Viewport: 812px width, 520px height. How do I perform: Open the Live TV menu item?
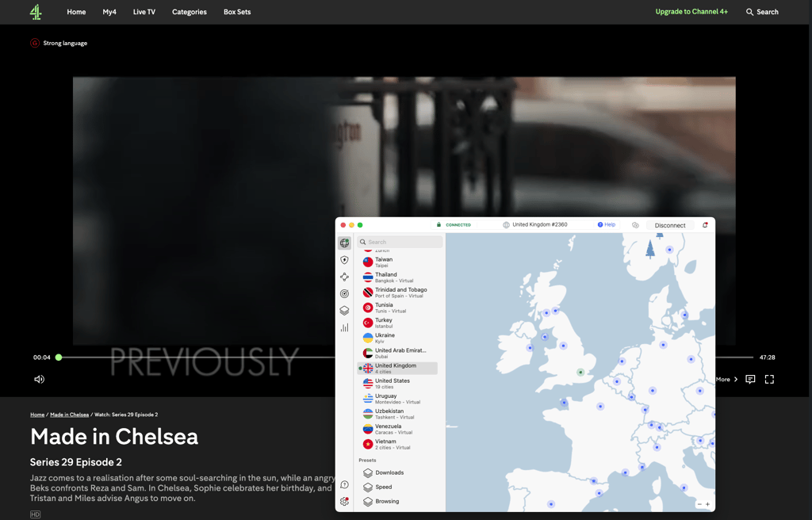point(144,12)
